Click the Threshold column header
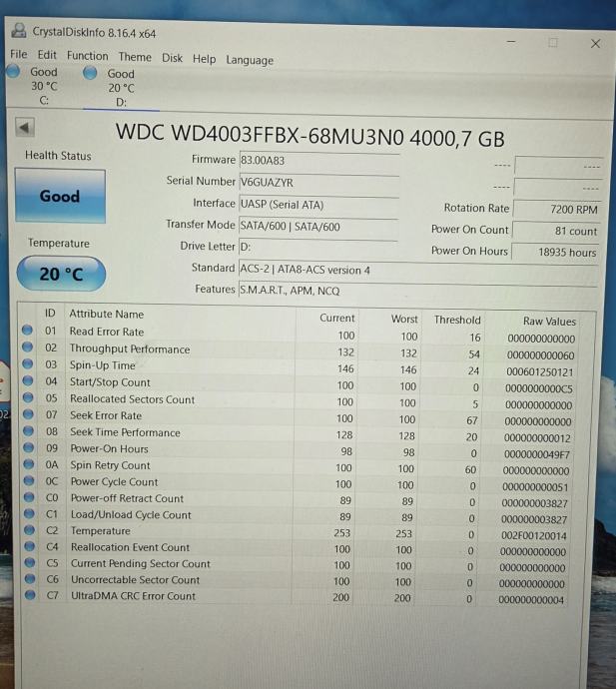The image size is (616, 689). coord(457,320)
